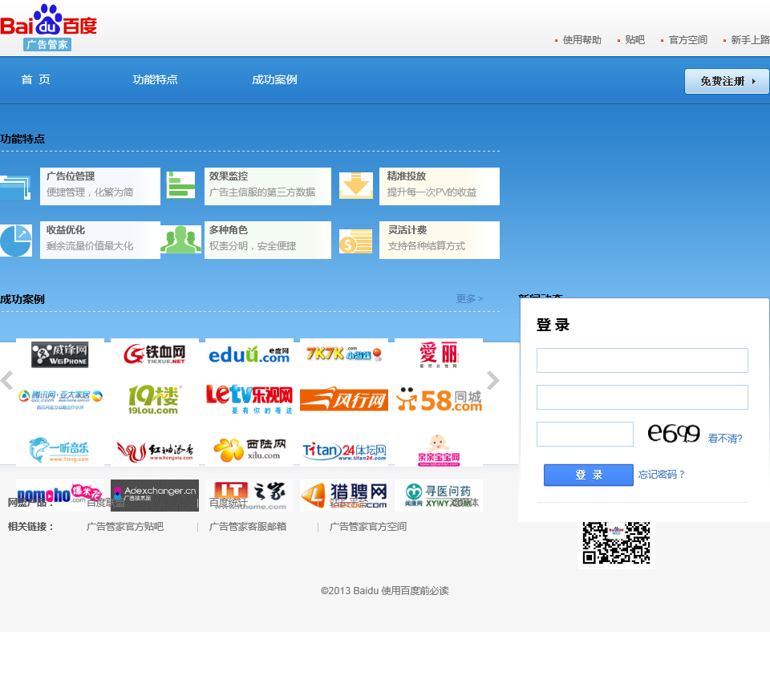Open the 广告管家客服邮箱 footer link
The height and width of the screenshot is (700, 770).
click(x=248, y=527)
